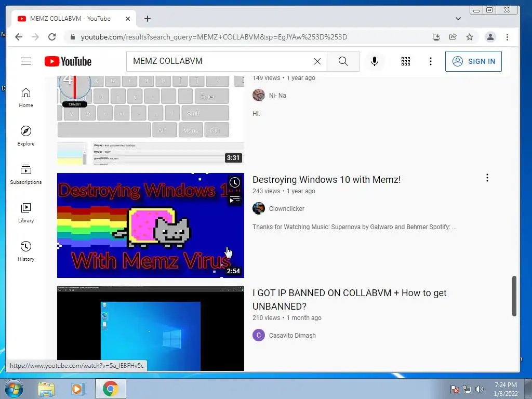Screen dimensions: 532x399
Task: Click the Clownclicker channel avatar
Action: pyautogui.click(x=259, y=208)
